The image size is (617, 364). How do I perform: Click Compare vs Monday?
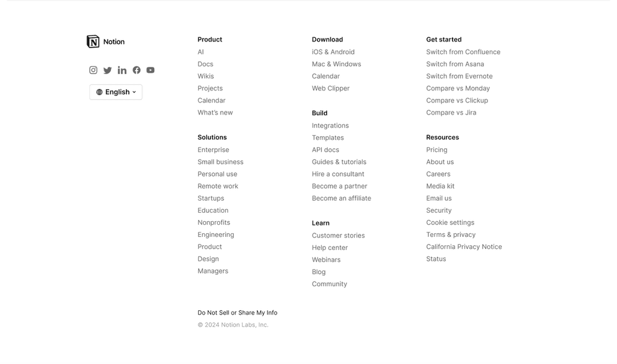point(458,88)
